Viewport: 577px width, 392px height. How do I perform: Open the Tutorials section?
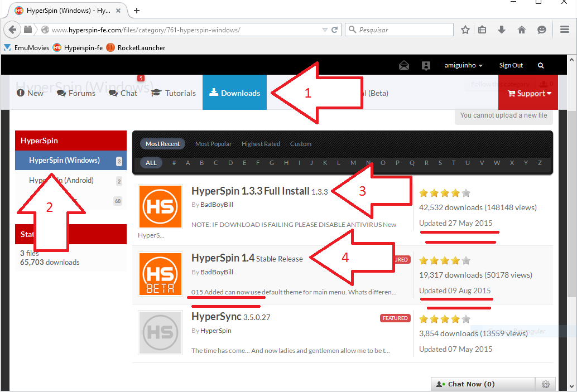pos(174,94)
